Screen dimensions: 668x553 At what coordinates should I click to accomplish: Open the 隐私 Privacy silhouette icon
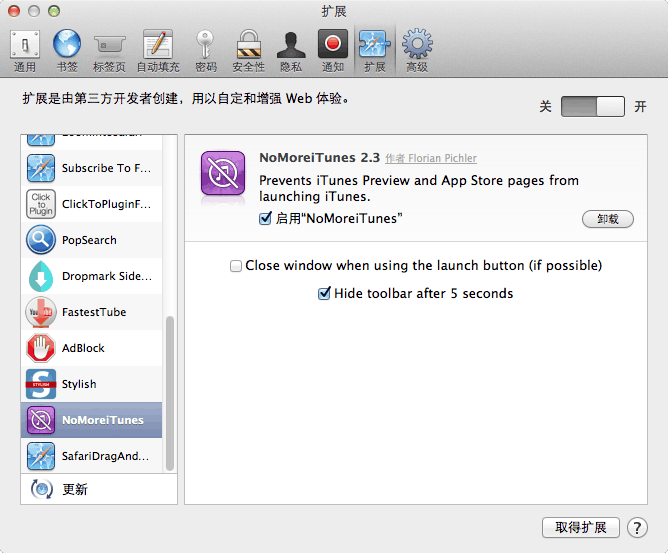pos(291,45)
